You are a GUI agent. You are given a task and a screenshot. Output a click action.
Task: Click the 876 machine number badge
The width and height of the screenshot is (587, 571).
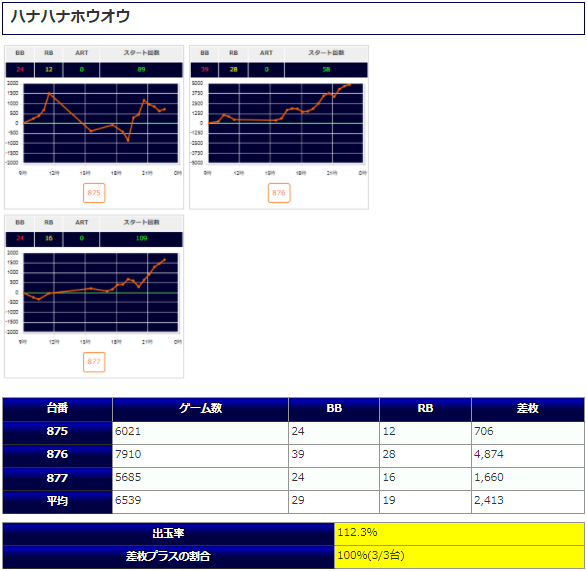click(279, 193)
